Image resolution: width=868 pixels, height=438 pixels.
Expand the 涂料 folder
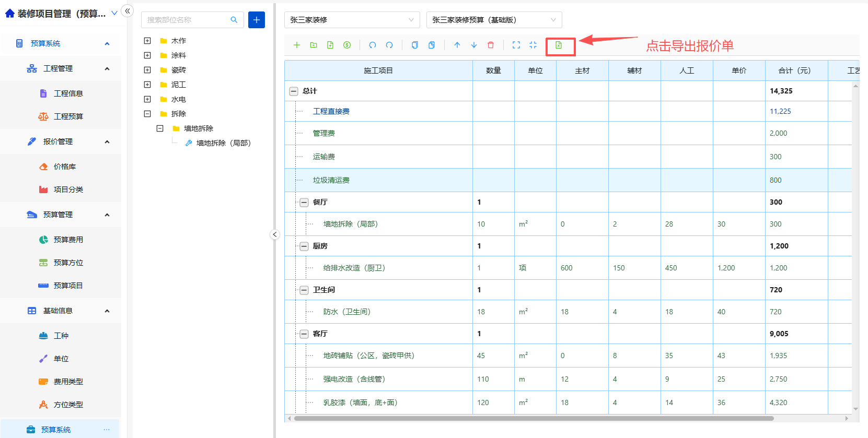(x=147, y=55)
